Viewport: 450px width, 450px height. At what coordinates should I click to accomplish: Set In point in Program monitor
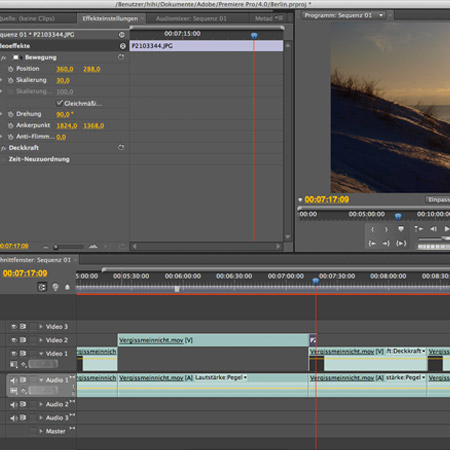(x=373, y=229)
